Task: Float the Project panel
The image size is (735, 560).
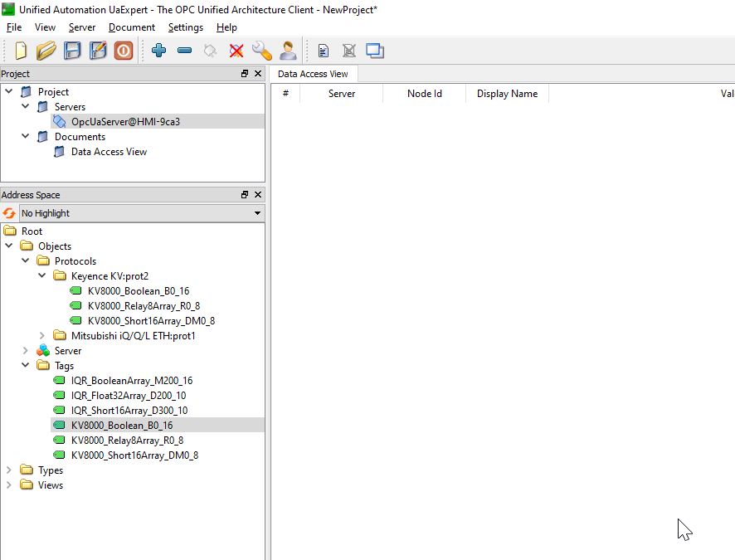Action: [245, 74]
